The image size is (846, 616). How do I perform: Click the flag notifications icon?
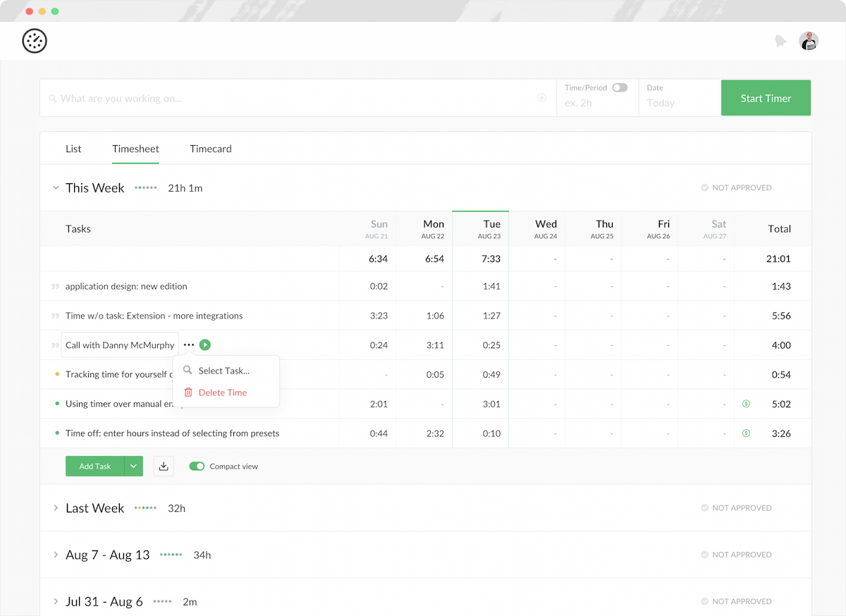tap(781, 41)
